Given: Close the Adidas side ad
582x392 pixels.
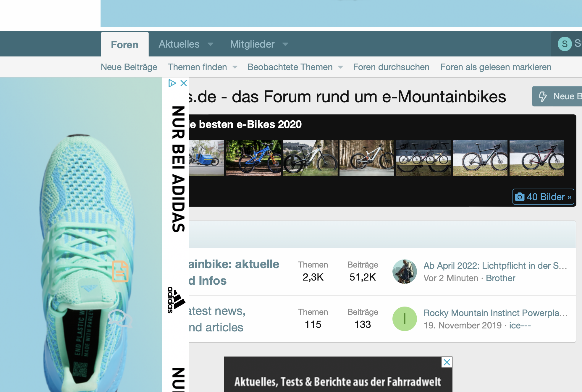Looking at the screenshot, I should coord(184,83).
